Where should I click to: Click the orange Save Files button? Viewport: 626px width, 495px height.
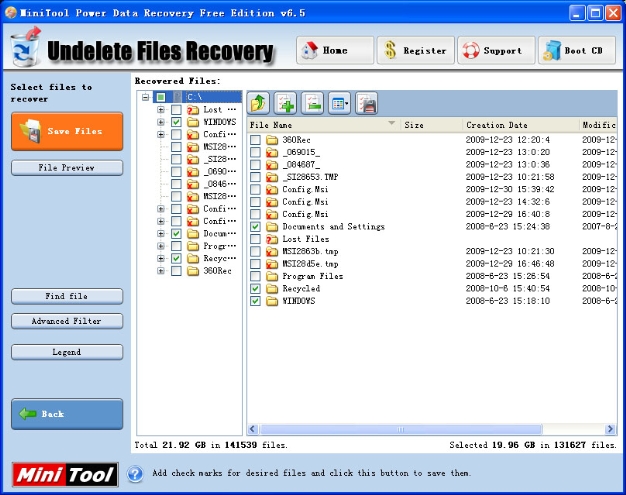67,131
